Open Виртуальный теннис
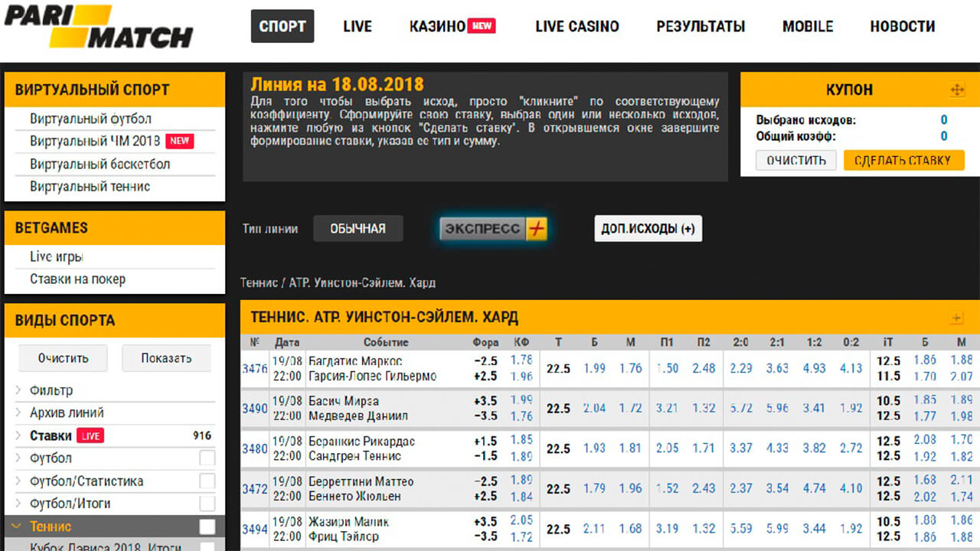The width and height of the screenshot is (980, 551). pos(90,187)
